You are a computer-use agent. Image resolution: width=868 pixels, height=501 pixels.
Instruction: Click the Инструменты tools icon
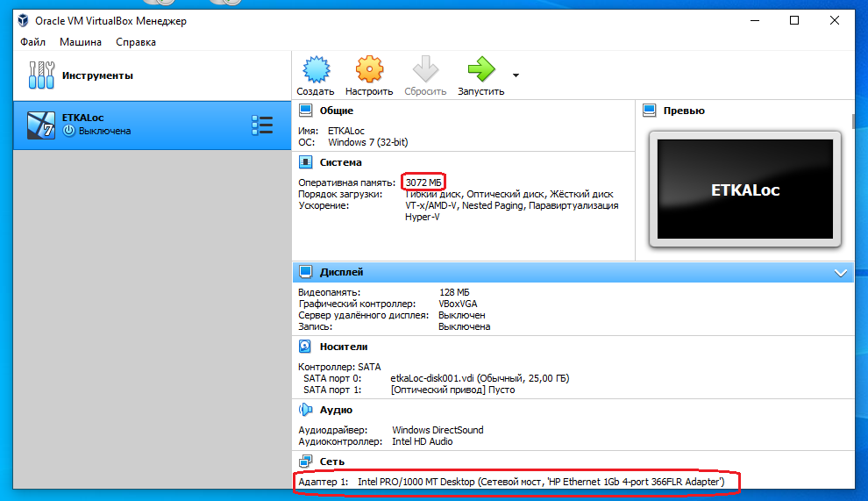coord(41,75)
